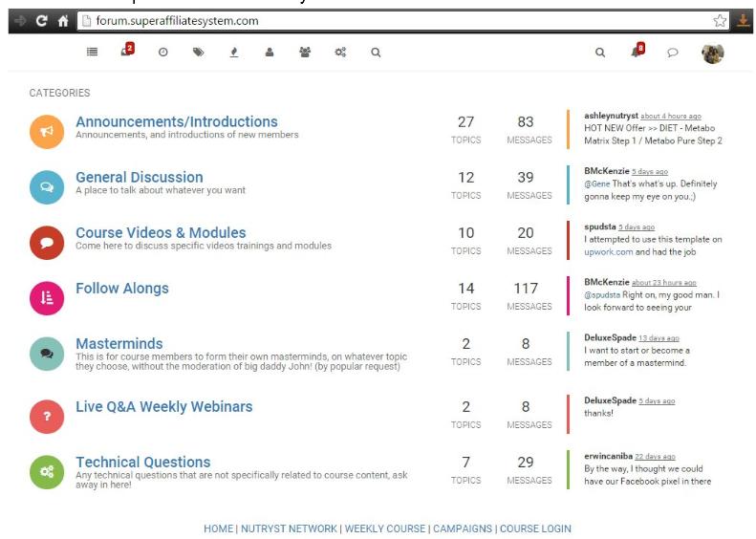Open ashleynutryst's latest post timestamp 'about 4 hours ago'
756x539 pixels.
671,117
